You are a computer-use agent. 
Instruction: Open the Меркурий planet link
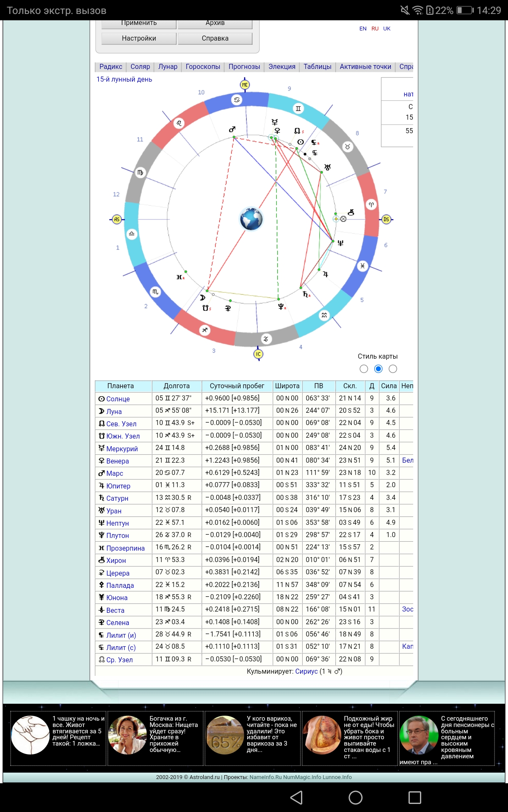tap(122, 449)
